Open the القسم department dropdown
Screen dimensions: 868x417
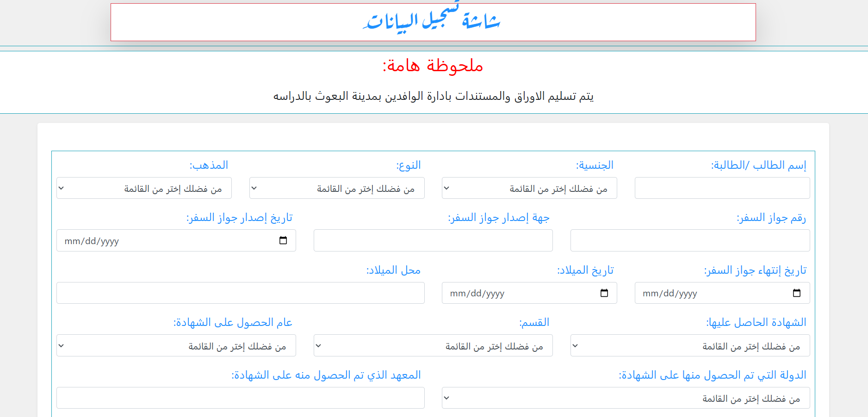(x=433, y=345)
